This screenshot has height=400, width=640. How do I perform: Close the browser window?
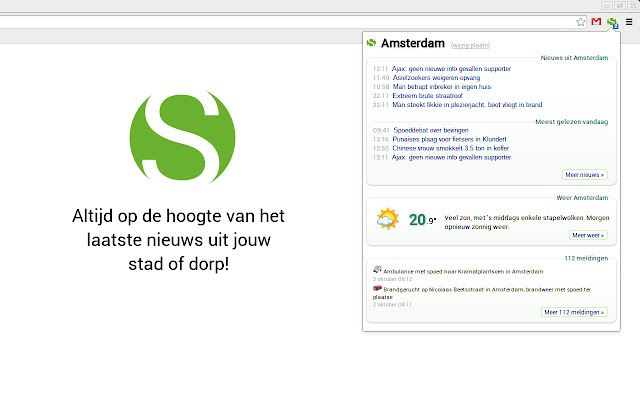point(632,6)
